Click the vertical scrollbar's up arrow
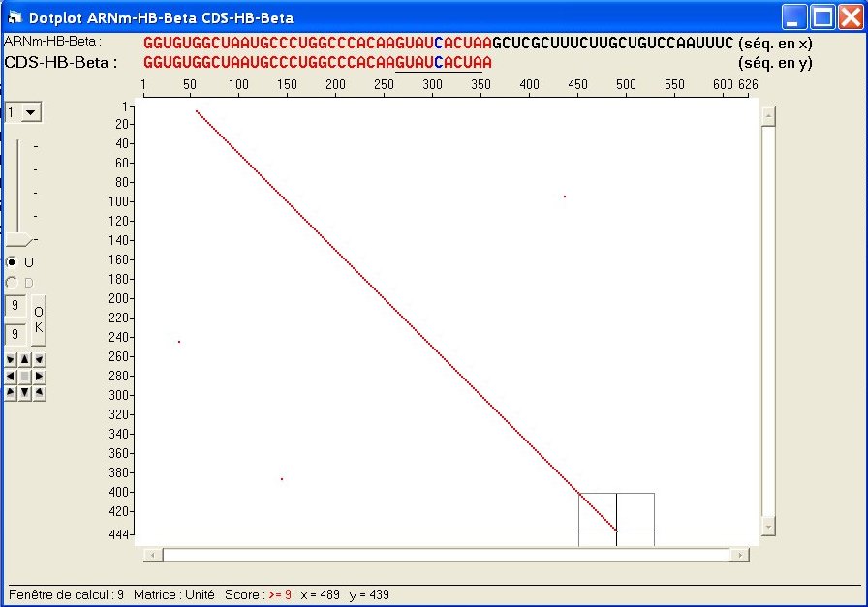Screen dimensions: 868x607 click(x=769, y=117)
